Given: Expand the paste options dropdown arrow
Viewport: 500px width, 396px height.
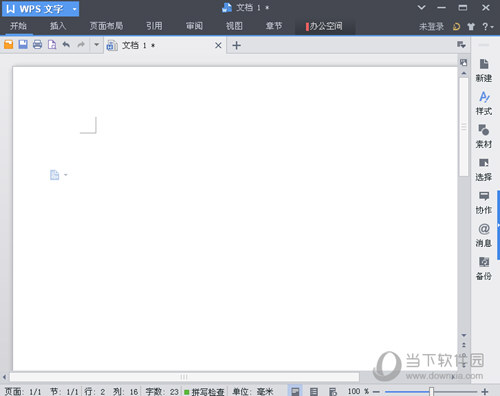Looking at the screenshot, I should pos(65,175).
